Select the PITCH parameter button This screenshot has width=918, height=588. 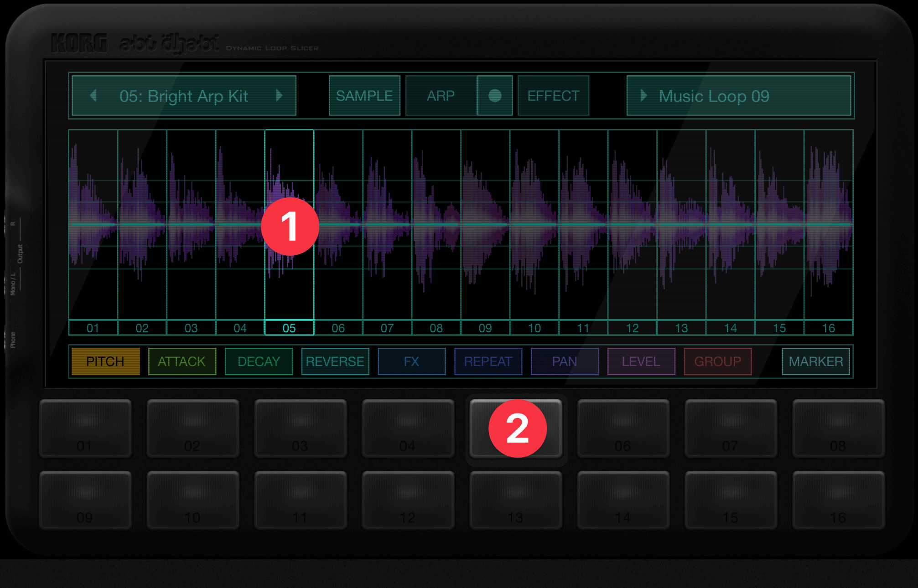(x=105, y=361)
